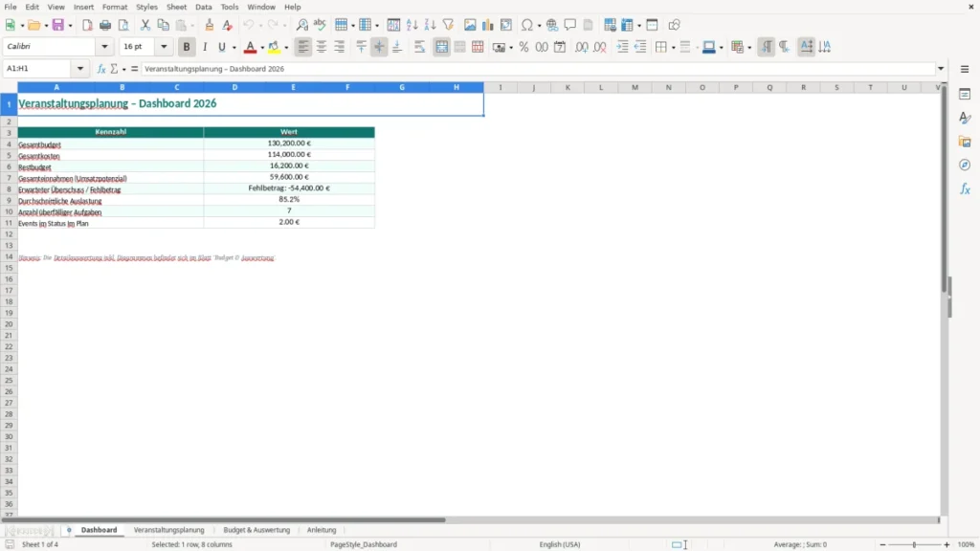
Task: Open the Format menu
Action: 115,7
